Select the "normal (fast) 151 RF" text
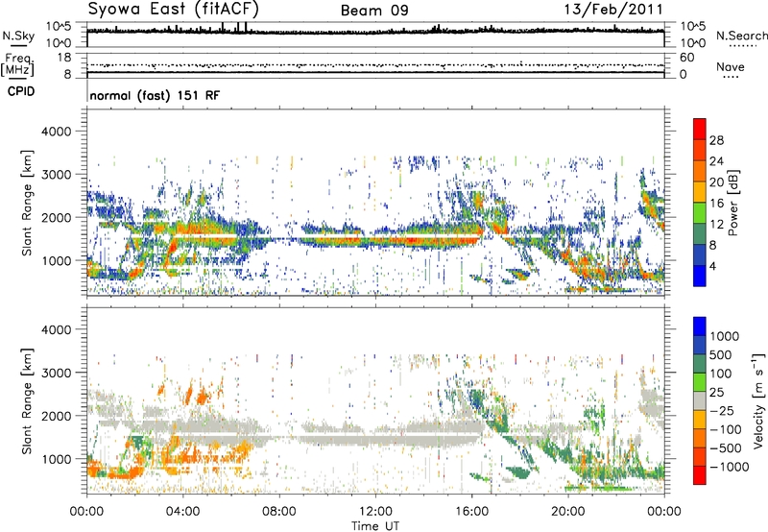This screenshot has width=768, height=532. tap(155, 95)
